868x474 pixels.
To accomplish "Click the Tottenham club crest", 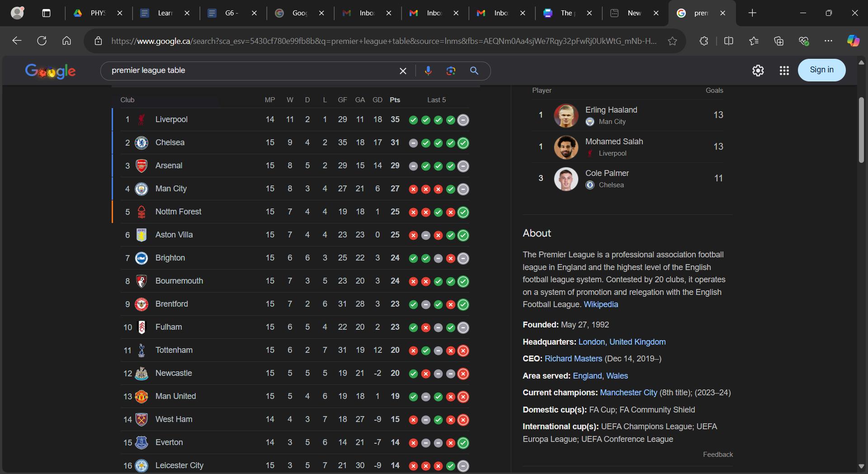I will coord(142,350).
